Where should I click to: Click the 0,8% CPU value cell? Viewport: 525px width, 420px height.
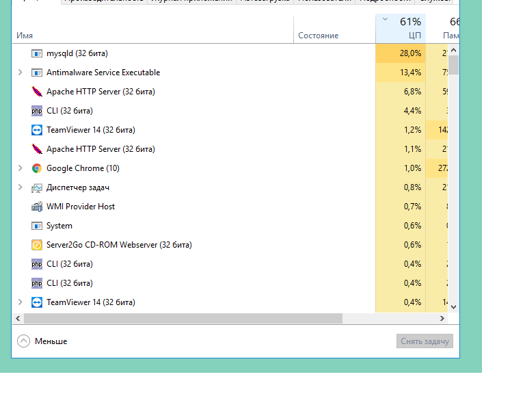pyautogui.click(x=401, y=187)
